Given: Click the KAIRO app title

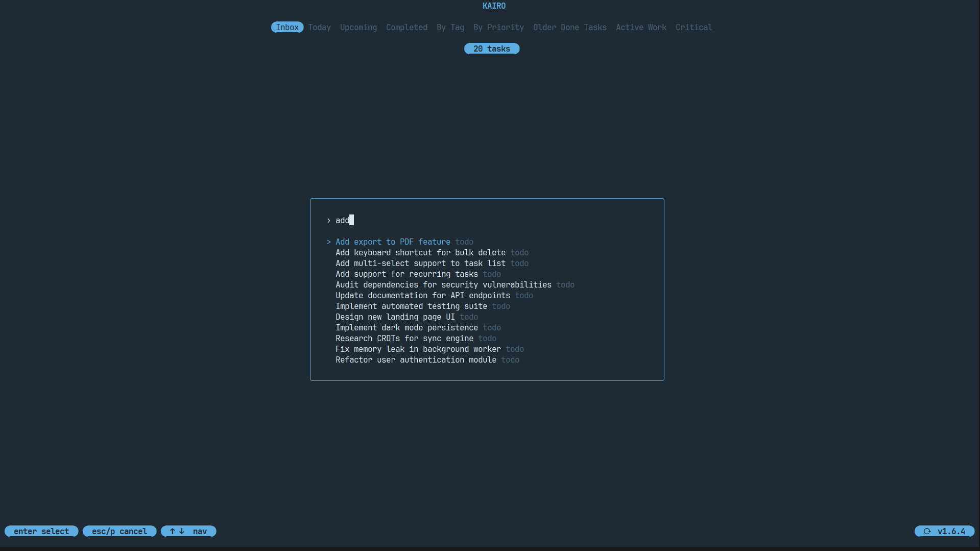Looking at the screenshot, I should pos(494,6).
